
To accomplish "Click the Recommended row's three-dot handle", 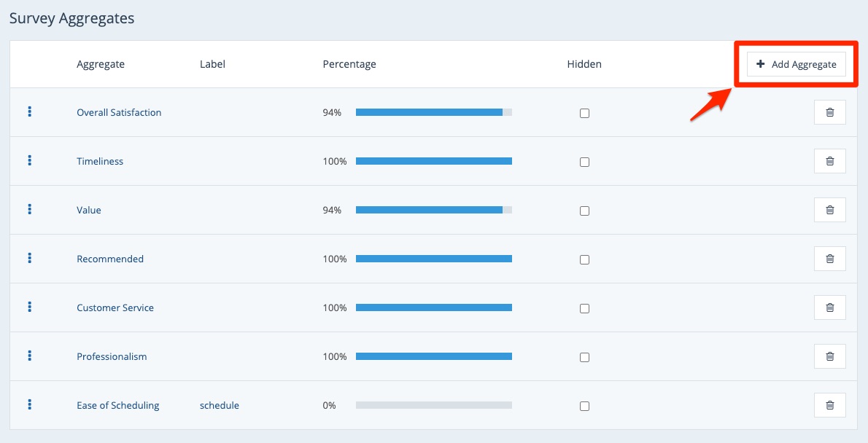I will click(30, 258).
